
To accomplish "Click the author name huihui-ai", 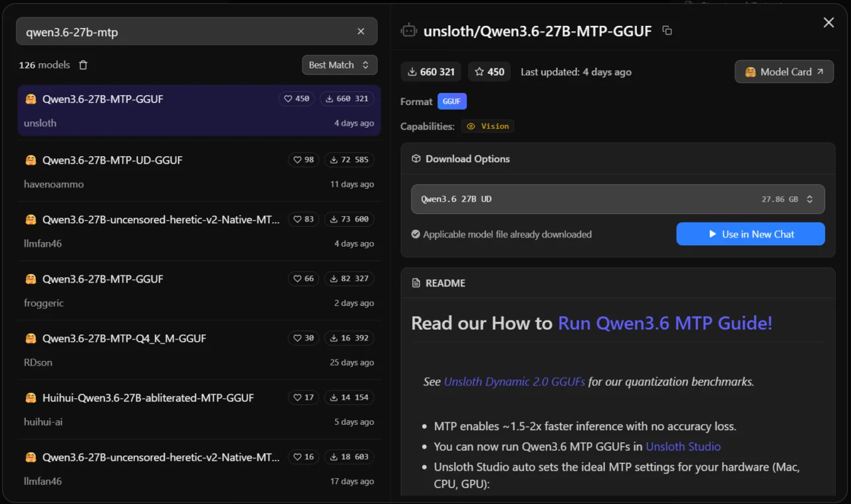I will click(x=43, y=422).
